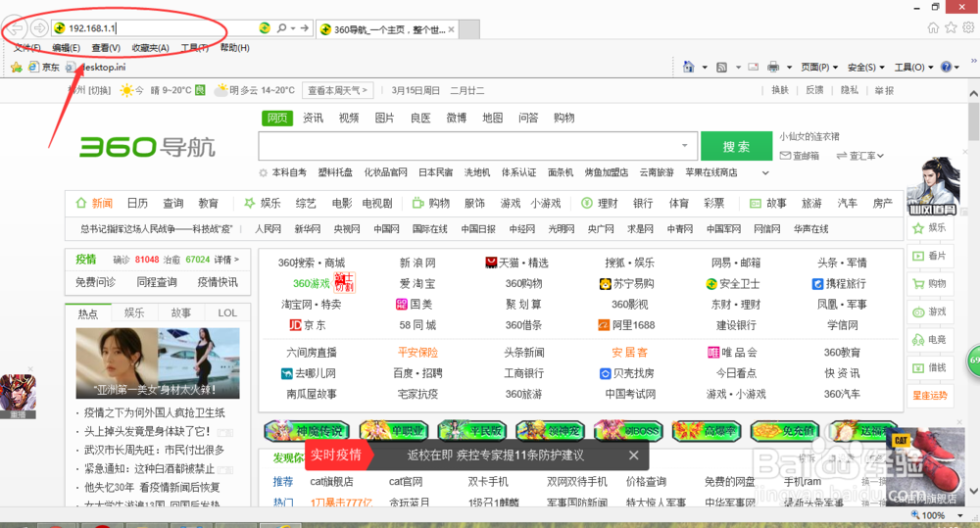Switch to the 视频 search tab
Viewport: 980px width, 528px height.
click(x=349, y=119)
